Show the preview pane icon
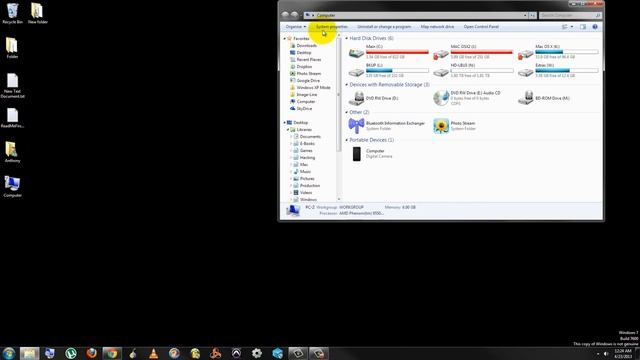Viewport: 640px width, 360px height. (583, 27)
